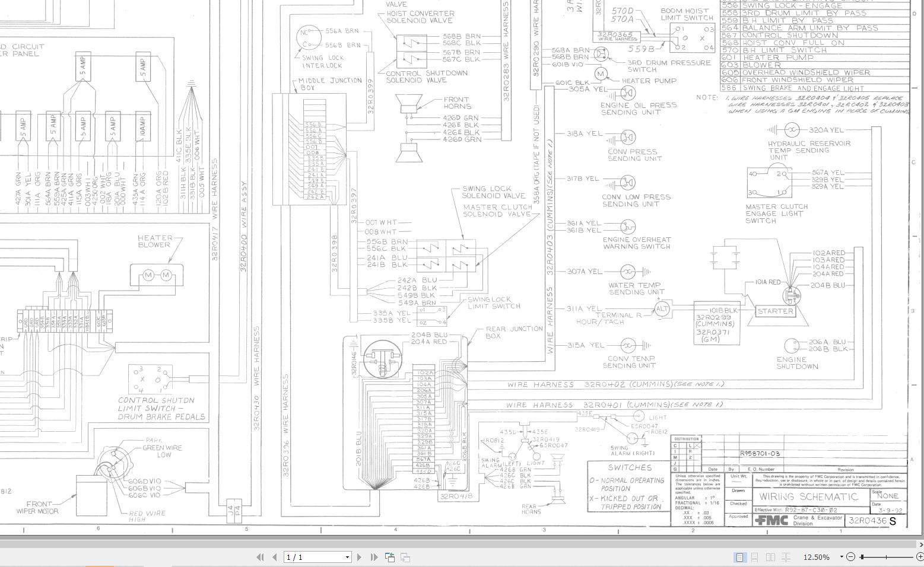Click the FRONT HORNS label
The height and width of the screenshot is (567, 924).
[x=456, y=103]
